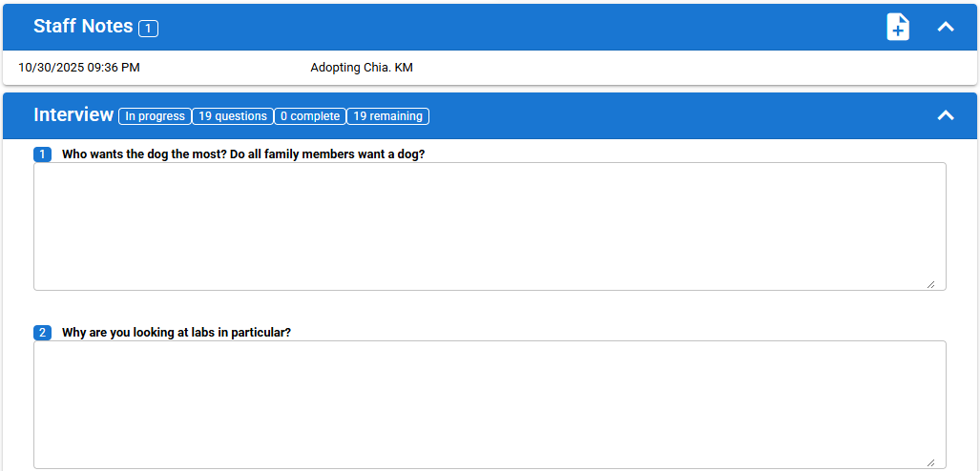Click the Interview header title
The image size is (980, 471).
click(73, 115)
